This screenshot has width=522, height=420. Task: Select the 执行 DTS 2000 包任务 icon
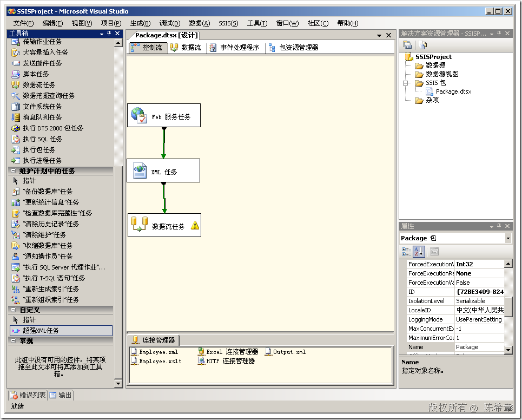tap(16, 128)
